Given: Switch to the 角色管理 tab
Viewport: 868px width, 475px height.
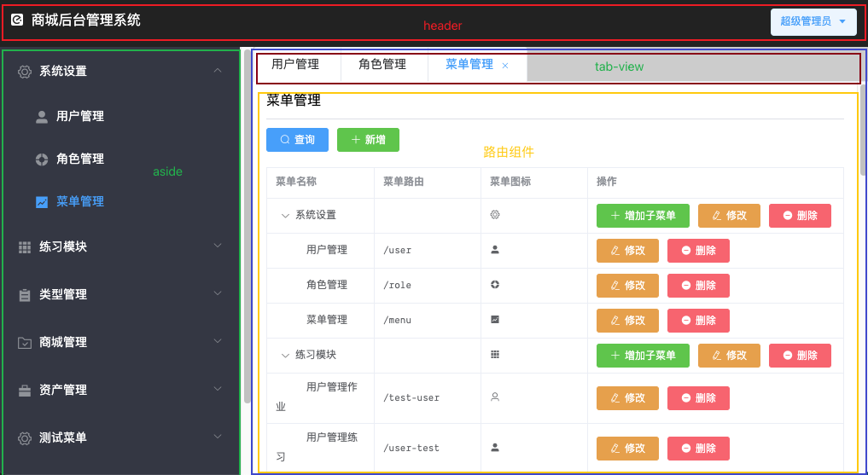Looking at the screenshot, I should pos(382,65).
